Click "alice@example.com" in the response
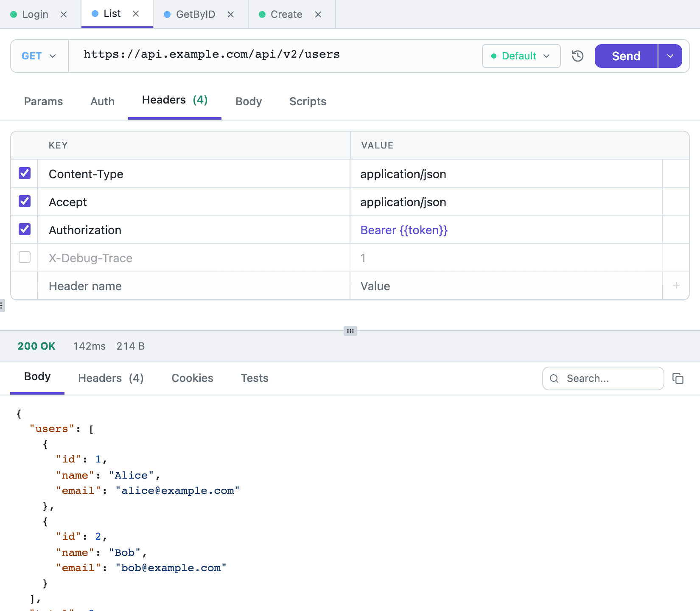 click(x=177, y=490)
